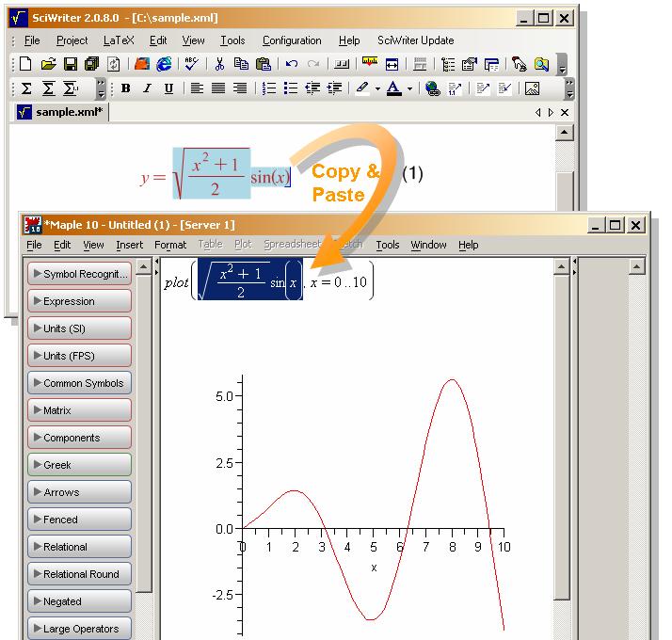Screen dimensions: 672x640
Task: Expand the Greek palette in Maple
Action: coord(80,465)
